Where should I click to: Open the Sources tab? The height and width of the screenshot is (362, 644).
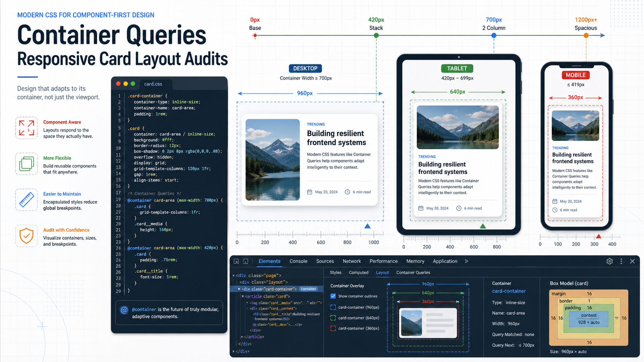[325, 261]
